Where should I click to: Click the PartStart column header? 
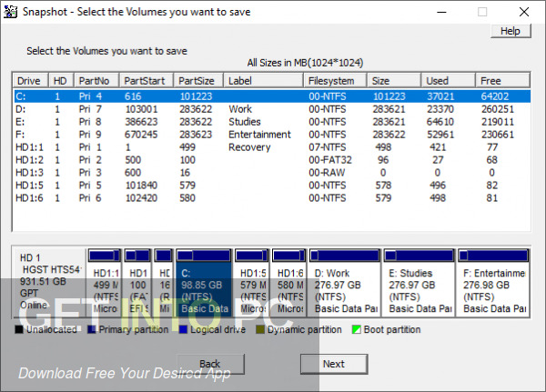point(146,81)
